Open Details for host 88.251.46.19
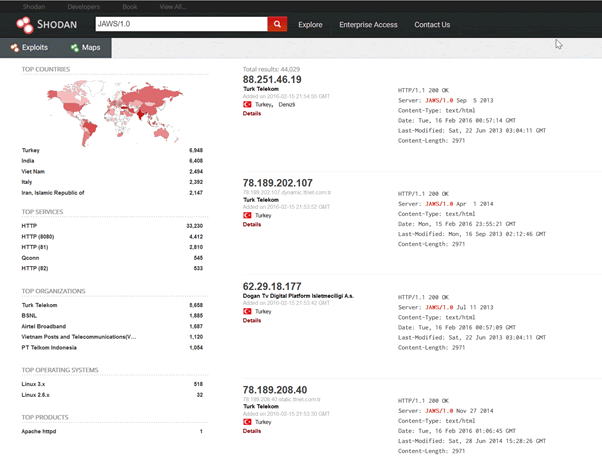This screenshot has height=472, width=602. (x=252, y=113)
